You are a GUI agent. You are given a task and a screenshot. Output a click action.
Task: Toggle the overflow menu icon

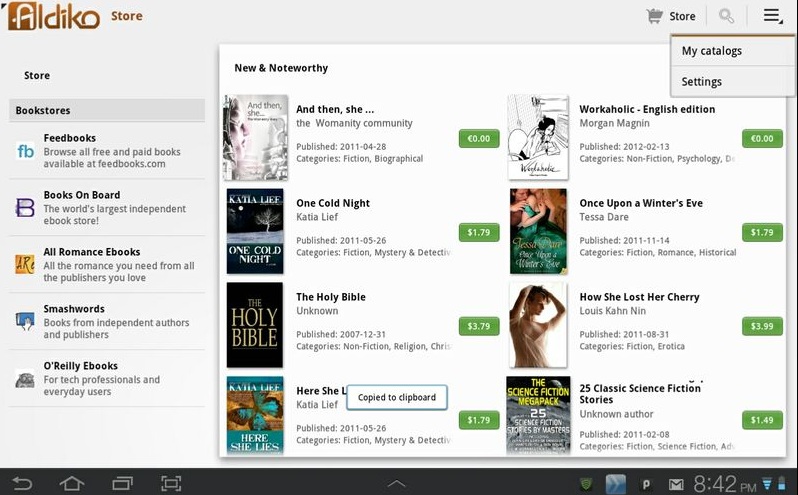point(773,16)
